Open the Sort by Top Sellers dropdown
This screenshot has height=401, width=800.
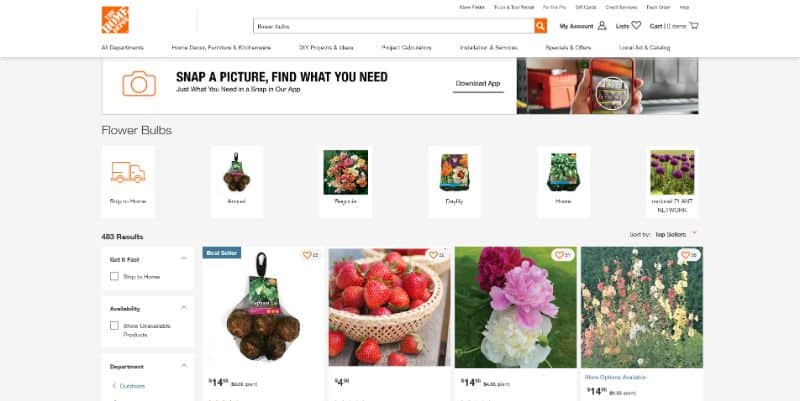pyautogui.click(x=676, y=234)
